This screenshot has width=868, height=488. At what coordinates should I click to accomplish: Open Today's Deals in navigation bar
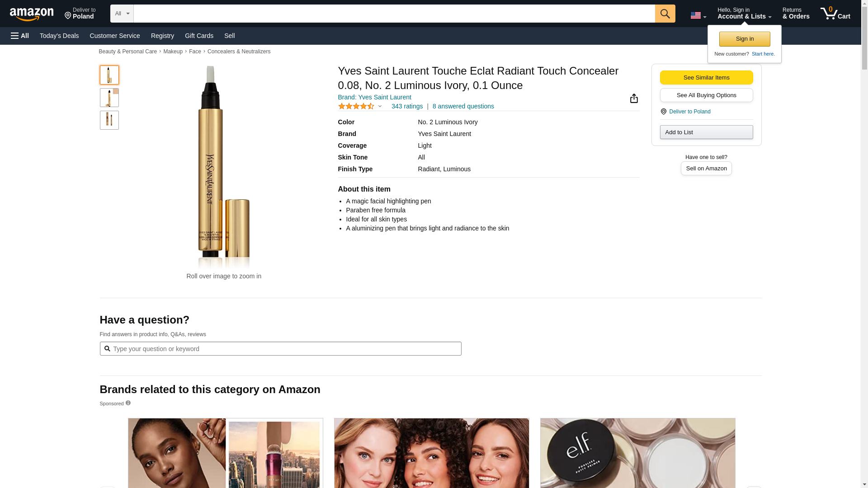coord(59,36)
